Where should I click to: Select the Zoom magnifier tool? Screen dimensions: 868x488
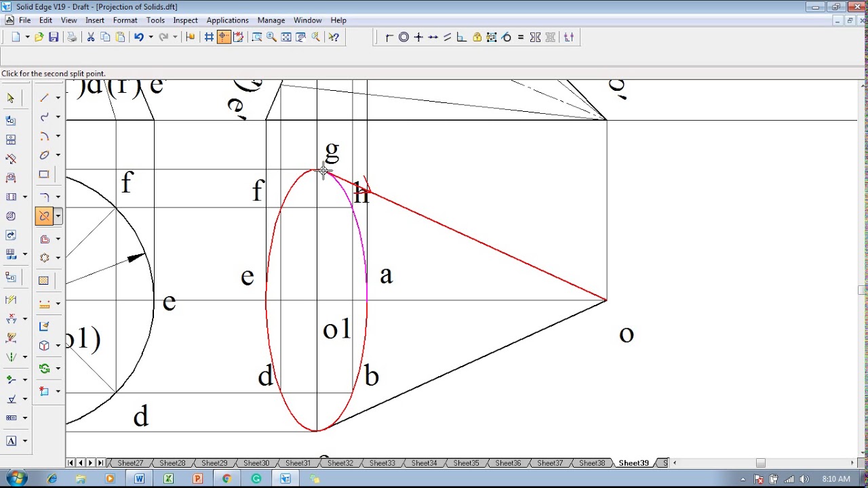(271, 37)
